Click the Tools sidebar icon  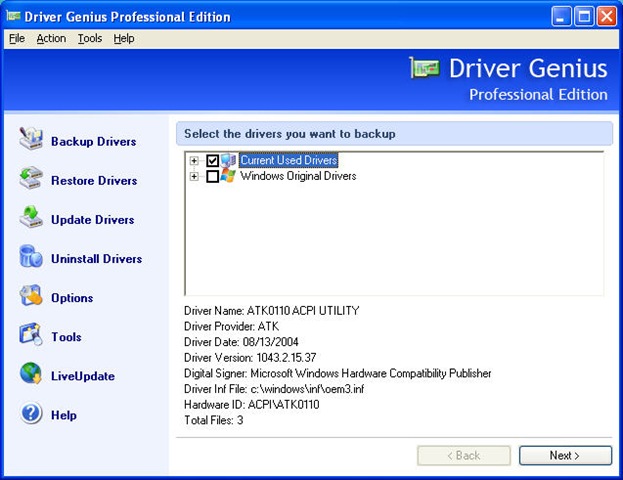click(31, 336)
